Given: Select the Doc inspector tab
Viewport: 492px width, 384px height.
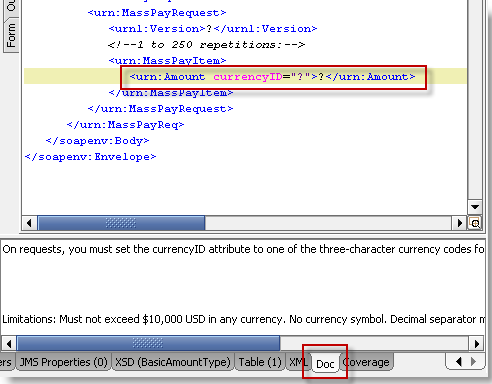Looking at the screenshot, I should [325, 364].
